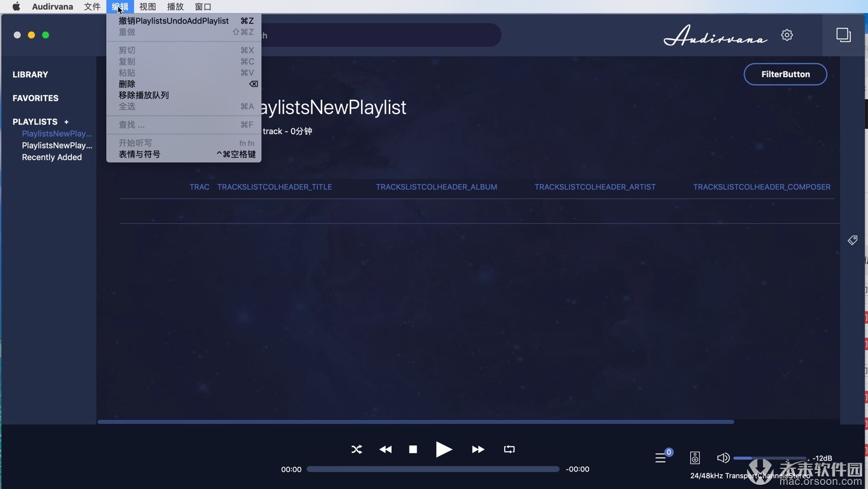Choose the 删除 menu item
Image resolution: width=868 pixels, height=489 pixels.
pyautogui.click(x=184, y=84)
